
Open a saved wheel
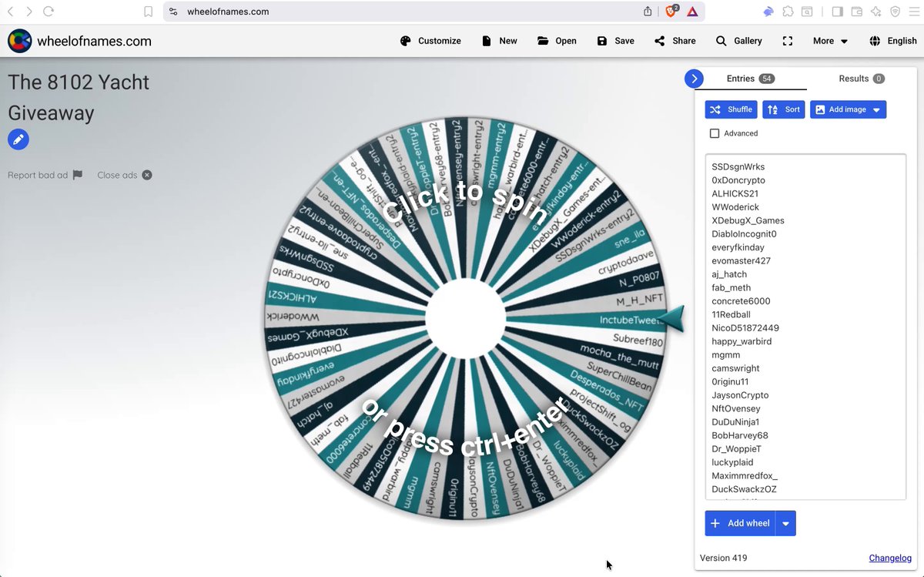tap(557, 41)
